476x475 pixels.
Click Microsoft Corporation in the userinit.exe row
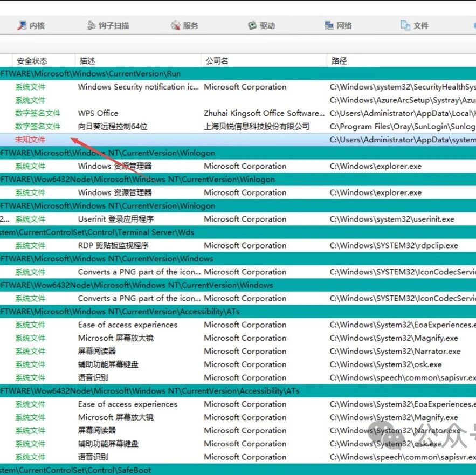pos(245,219)
